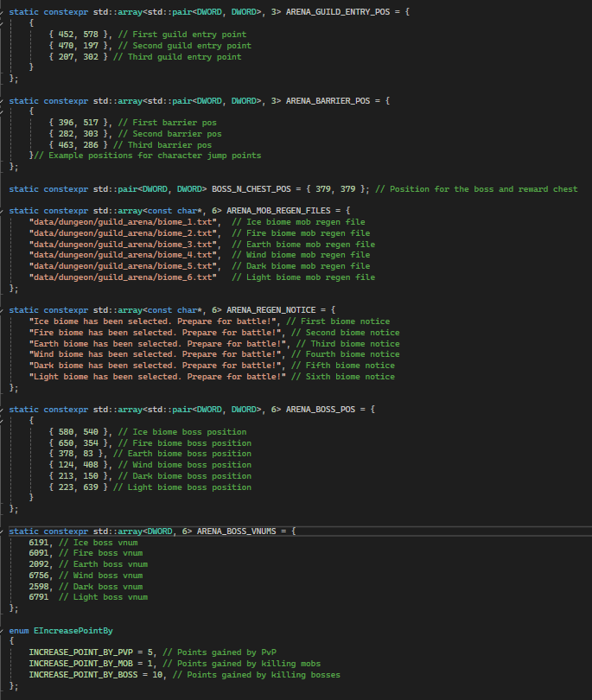
Task: Click the enumerator INCREASE_POINT_BY_PVP
Action: point(80,652)
